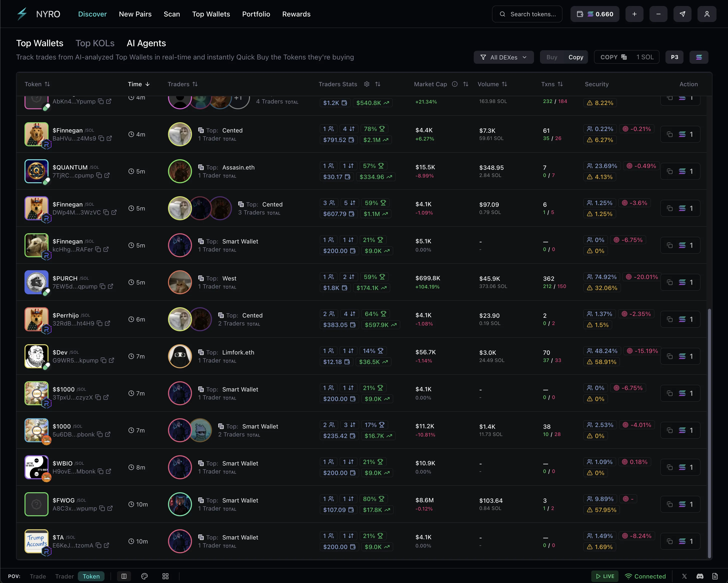Screen dimensions: 728x583
Task: Click $PURCH token thumbnail
Action: tap(36, 282)
